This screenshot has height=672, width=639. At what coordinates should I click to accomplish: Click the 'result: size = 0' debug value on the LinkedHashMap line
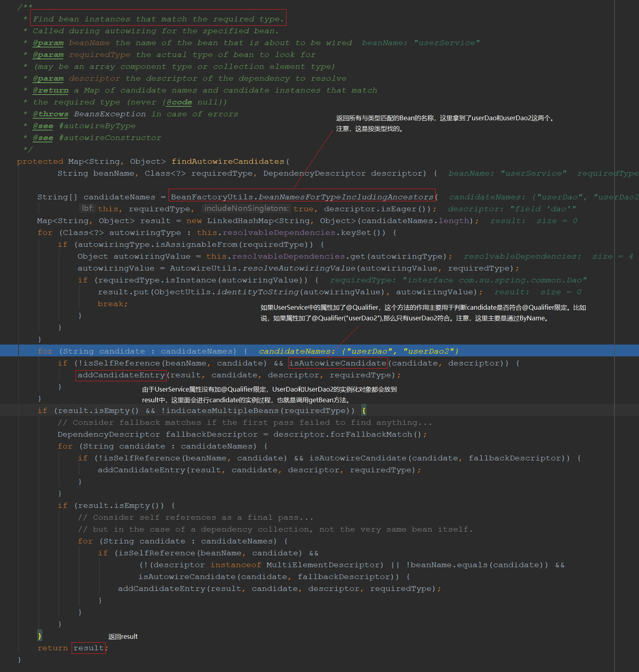tap(534, 221)
